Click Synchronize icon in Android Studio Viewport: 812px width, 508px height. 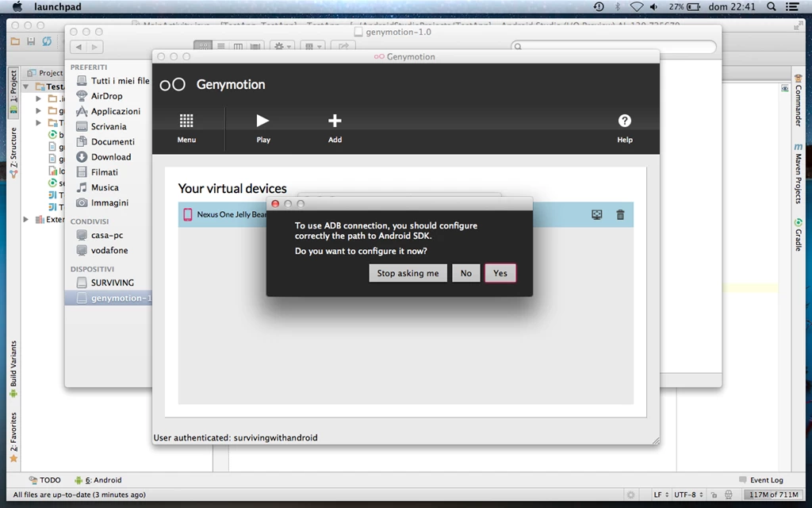[47, 41]
